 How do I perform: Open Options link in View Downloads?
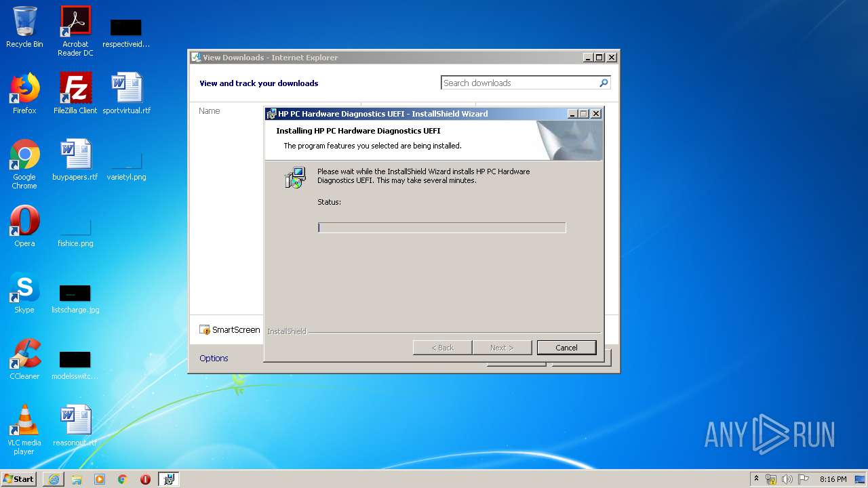(214, 359)
